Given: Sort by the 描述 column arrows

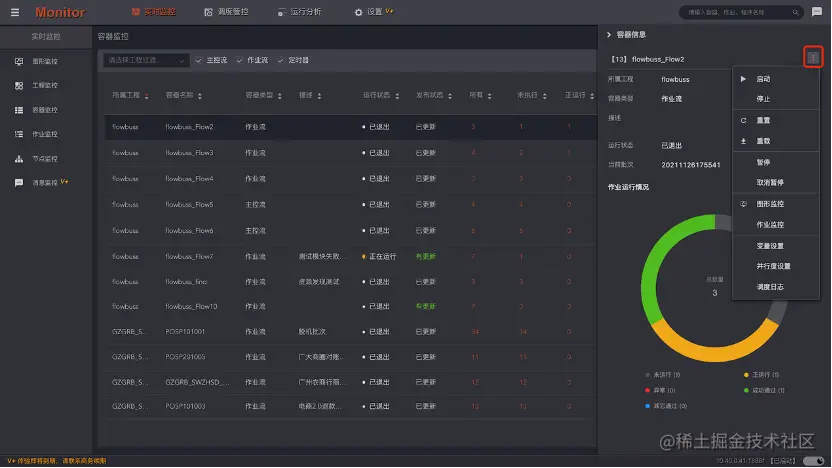Looking at the screenshot, I should [319, 96].
